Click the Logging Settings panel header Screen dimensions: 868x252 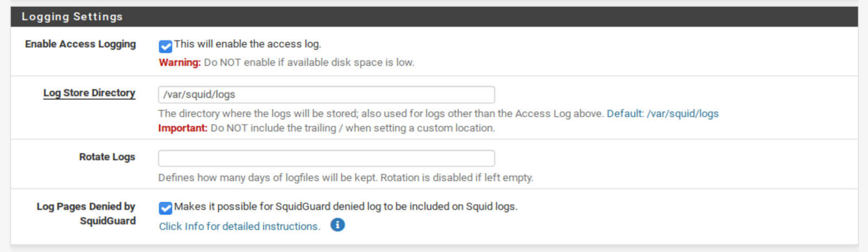[x=434, y=17]
